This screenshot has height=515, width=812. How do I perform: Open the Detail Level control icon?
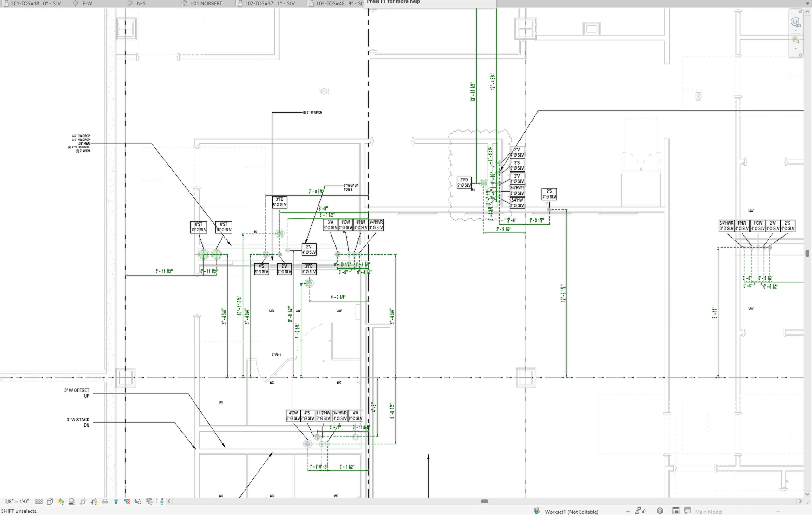[x=39, y=501]
